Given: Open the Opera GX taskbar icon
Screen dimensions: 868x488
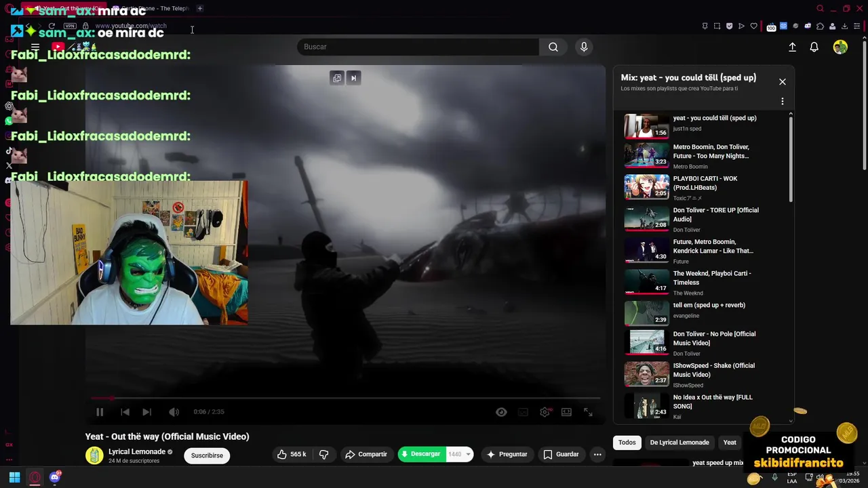Looking at the screenshot, I should pyautogui.click(x=35, y=477).
